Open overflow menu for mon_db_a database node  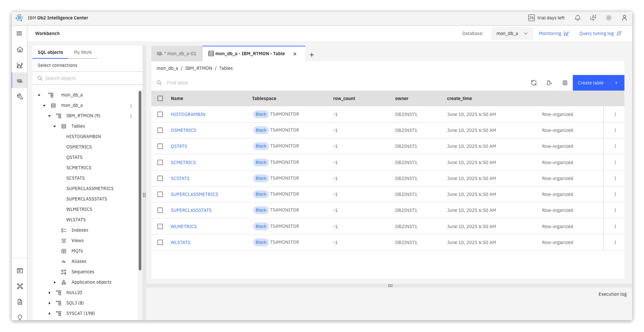tap(131, 106)
